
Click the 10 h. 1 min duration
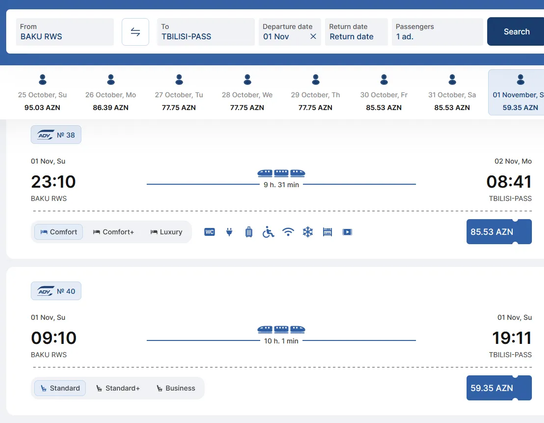281,341
